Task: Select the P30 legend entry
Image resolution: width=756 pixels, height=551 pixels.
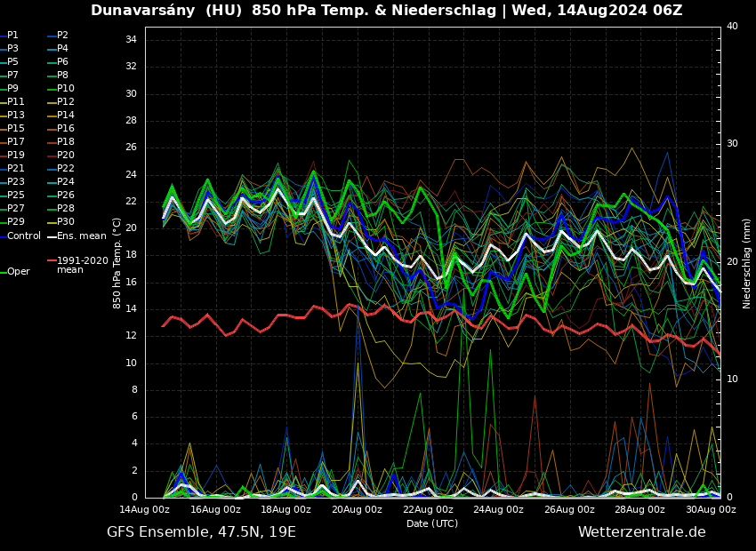Action: (65, 222)
